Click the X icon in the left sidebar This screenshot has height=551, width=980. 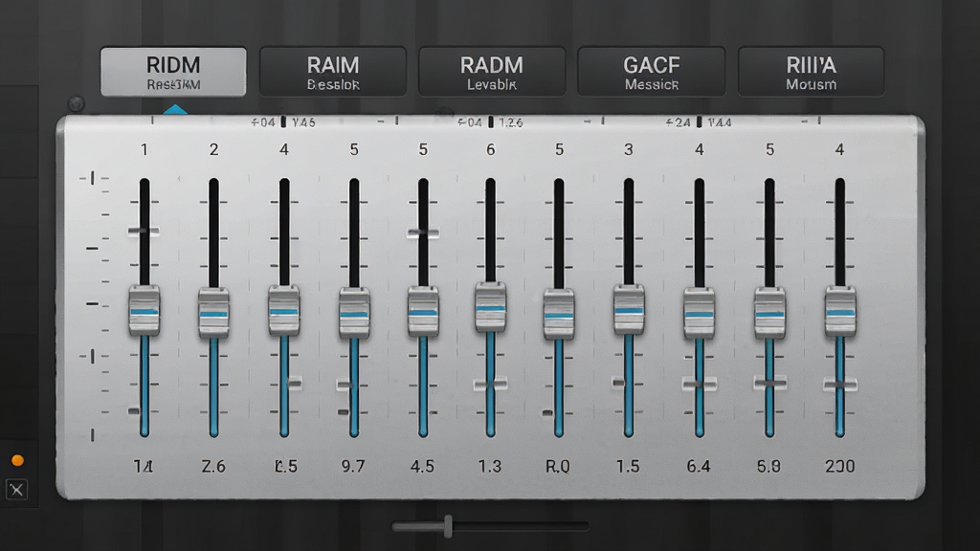[x=17, y=490]
